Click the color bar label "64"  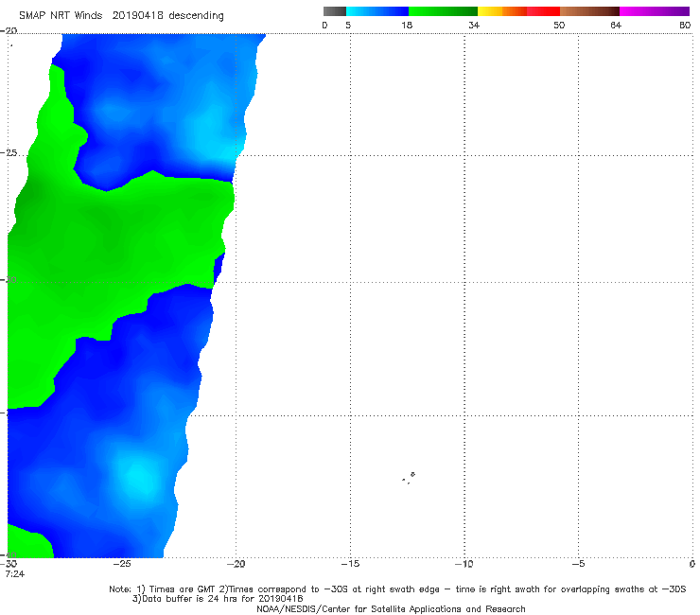click(x=616, y=26)
